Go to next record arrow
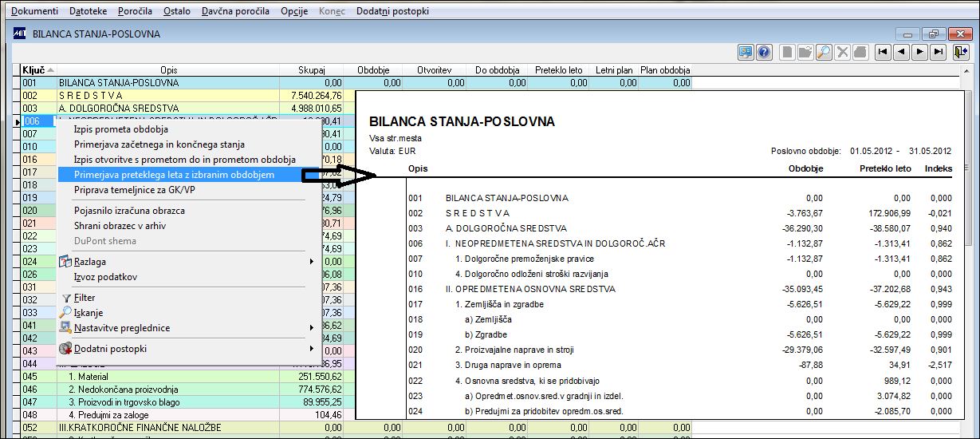 (x=919, y=51)
